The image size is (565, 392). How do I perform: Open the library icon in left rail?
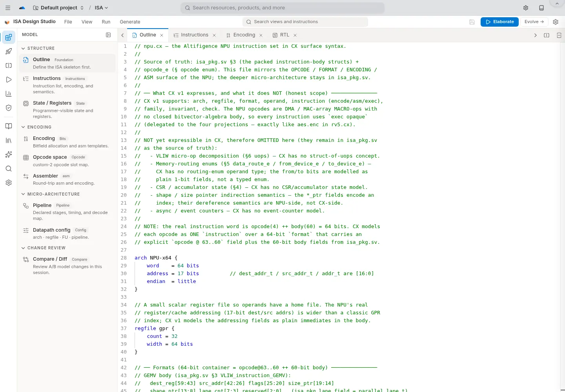9,140
